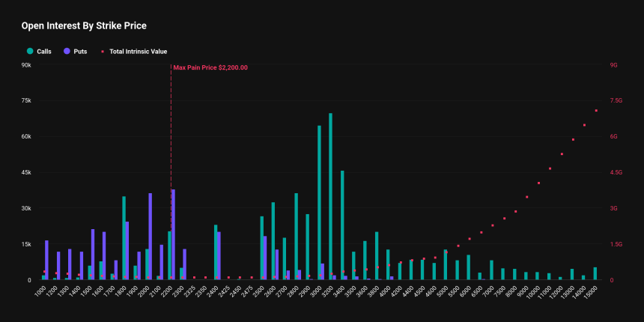This screenshot has width=644, height=322.
Task: Click the Max Pain Price $2,200.00 label
Action: click(x=210, y=67)
